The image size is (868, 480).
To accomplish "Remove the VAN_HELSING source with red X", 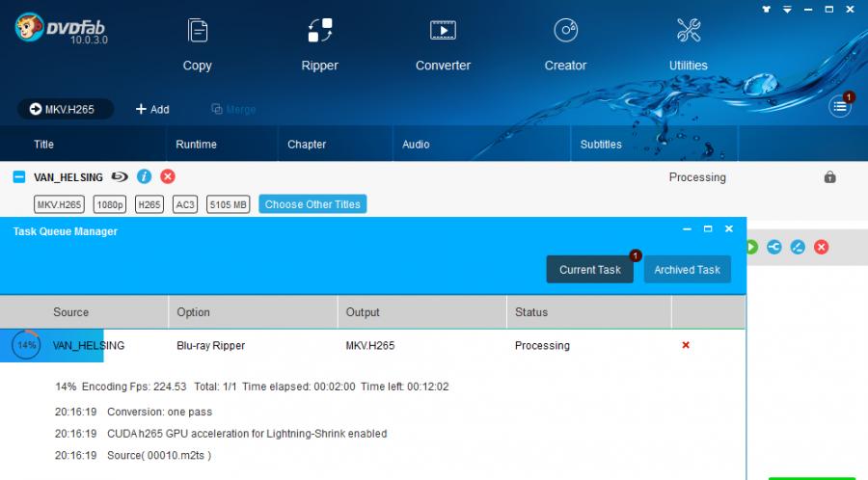I will (x=168, y=176).
